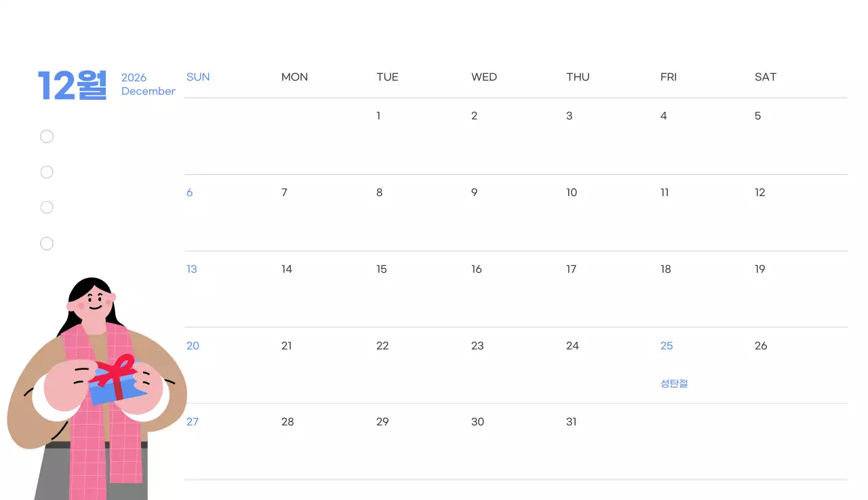Click the red ribbon bow on the gift
This screenshot has width=868, height=500.
[x=117, y=371]
